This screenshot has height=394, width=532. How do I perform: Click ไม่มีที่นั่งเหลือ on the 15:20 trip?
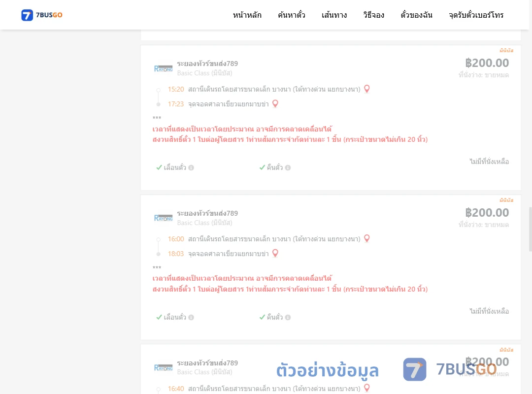(x=489, y=162)
